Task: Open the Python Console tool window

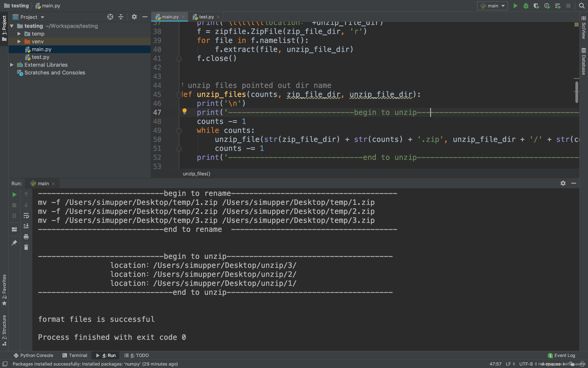Action: [33, 355]
